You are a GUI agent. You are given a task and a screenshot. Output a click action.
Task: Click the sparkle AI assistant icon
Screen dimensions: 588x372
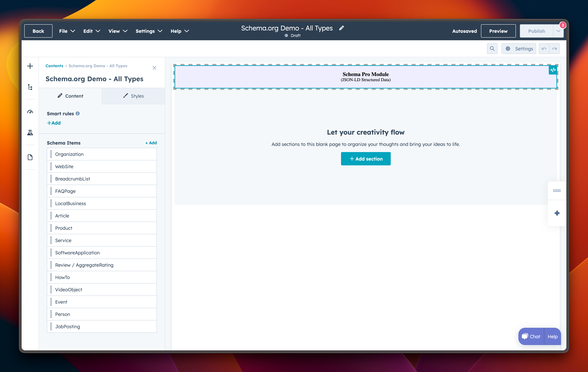557,213
